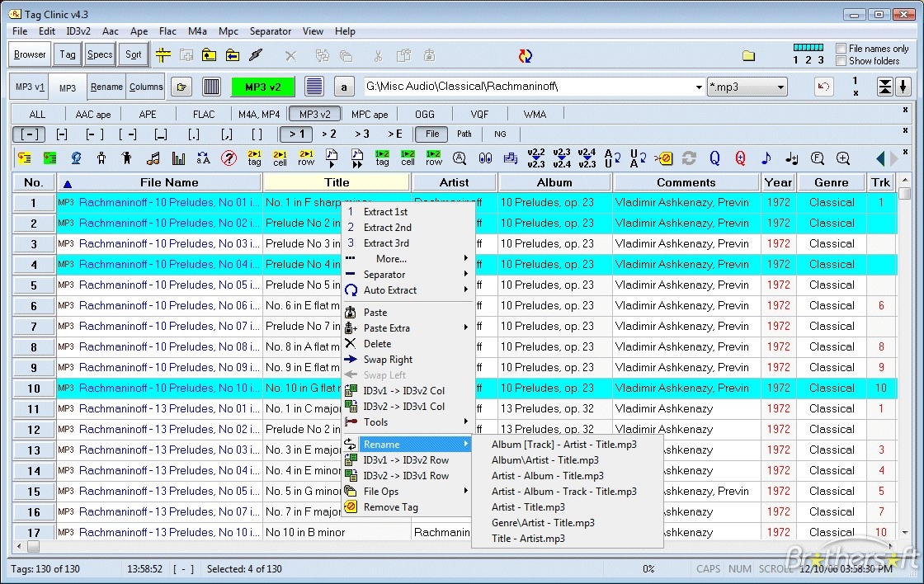
Task: Enable the File names only checkbox
Action: [x=841, y=49]
